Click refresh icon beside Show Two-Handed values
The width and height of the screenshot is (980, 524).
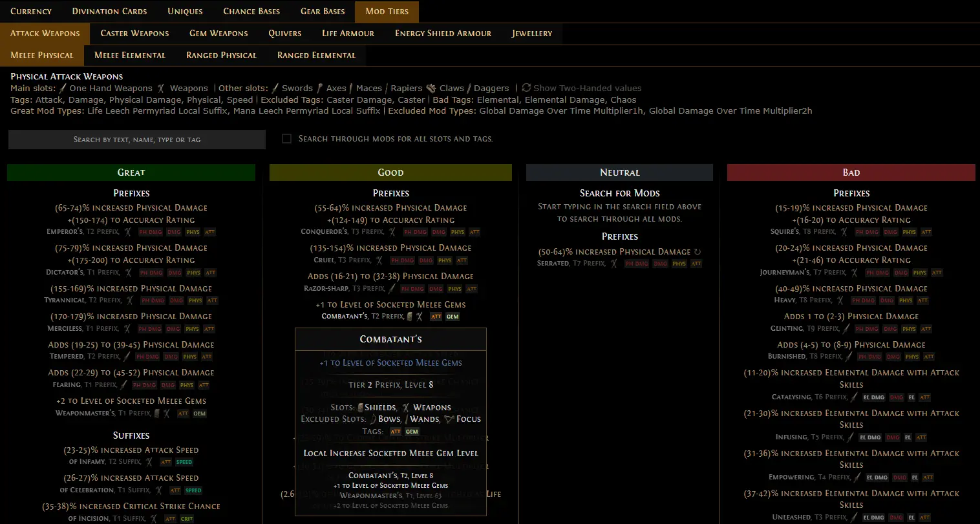526,88
